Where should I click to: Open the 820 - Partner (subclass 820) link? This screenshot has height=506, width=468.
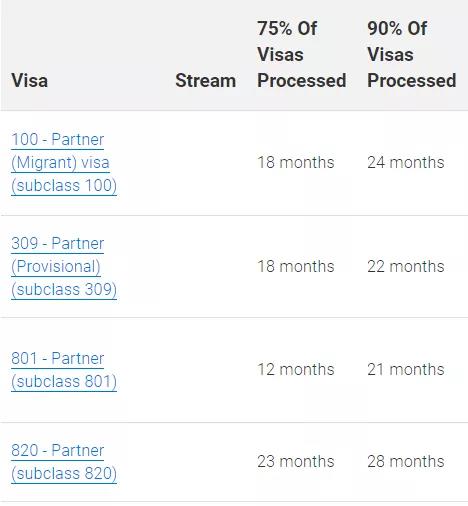coord(64,462)
